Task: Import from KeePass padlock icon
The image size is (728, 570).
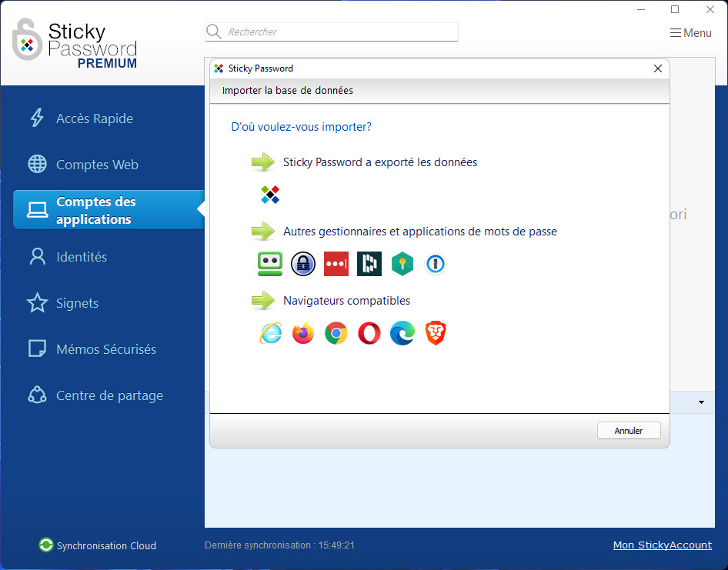Action: tap(302, 264)
